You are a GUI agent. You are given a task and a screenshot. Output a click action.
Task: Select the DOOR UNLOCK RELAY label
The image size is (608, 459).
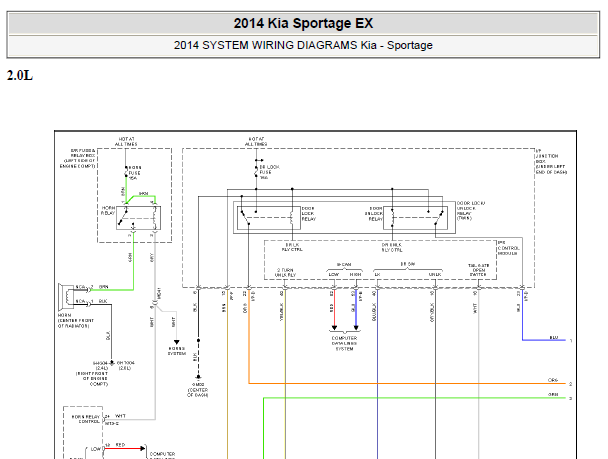point(374,214)
